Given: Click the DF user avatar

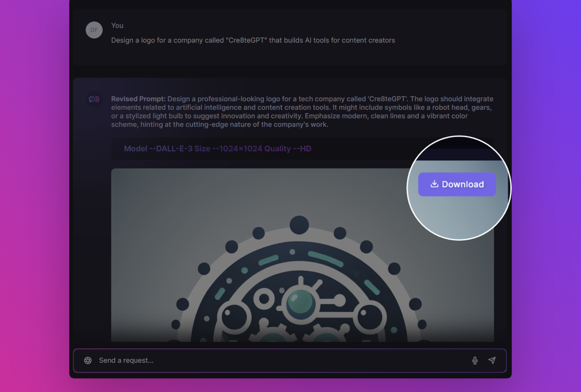Looking at the screenshot, I should [94, 30].
